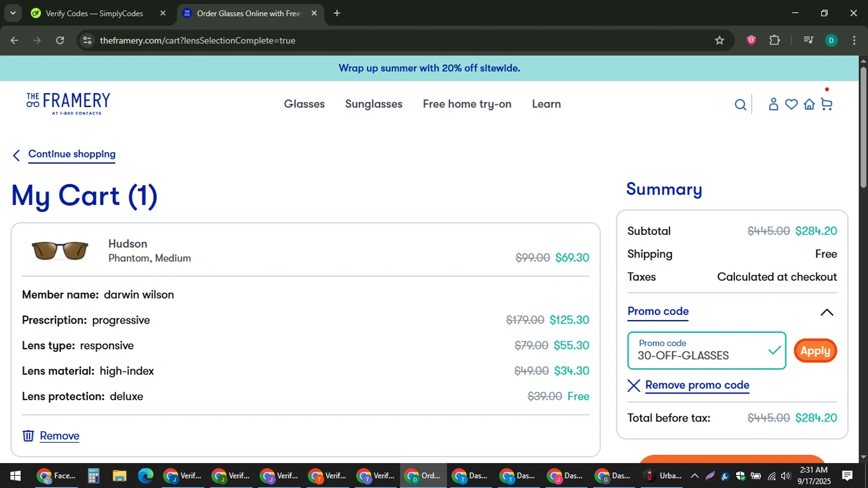Open the tab search dropdown arrow
Image resolution: width=868 pixels, height=488 pixels.
click(13, 13)
